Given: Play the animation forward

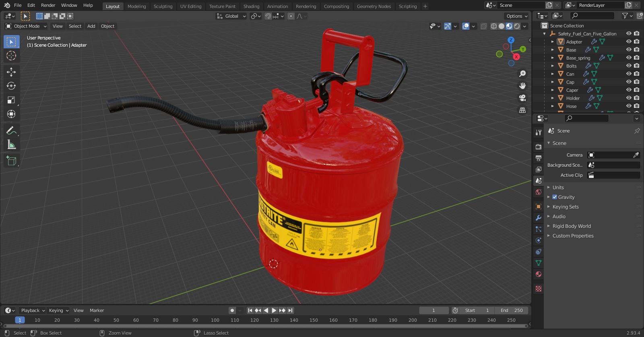Looking at the screenshot, I should 274,310.
